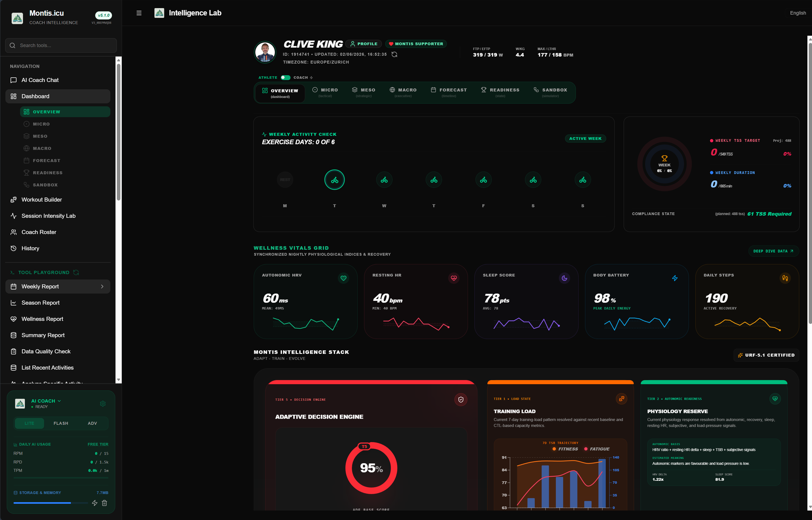The width and height of the screenshot is (812, 520).
Task: Click the footsteps icon on Daily Steps card
Action: point(785,278)
